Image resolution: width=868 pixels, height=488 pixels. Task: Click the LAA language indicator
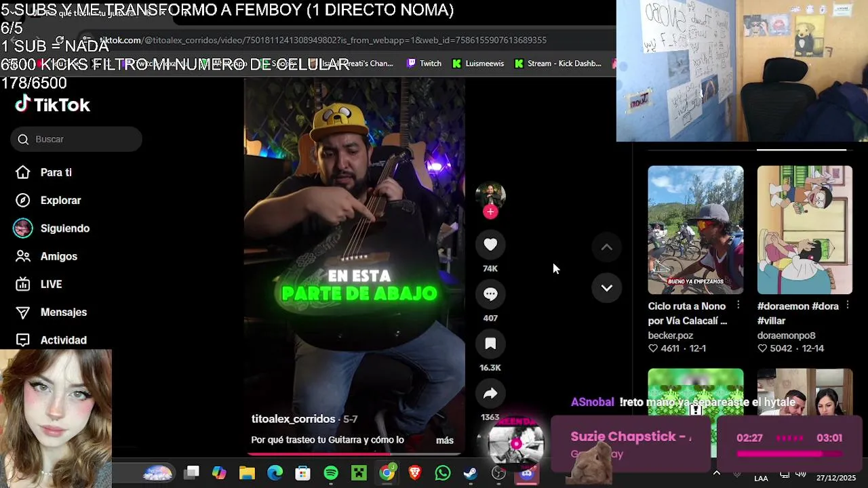(x=761, y=479)
